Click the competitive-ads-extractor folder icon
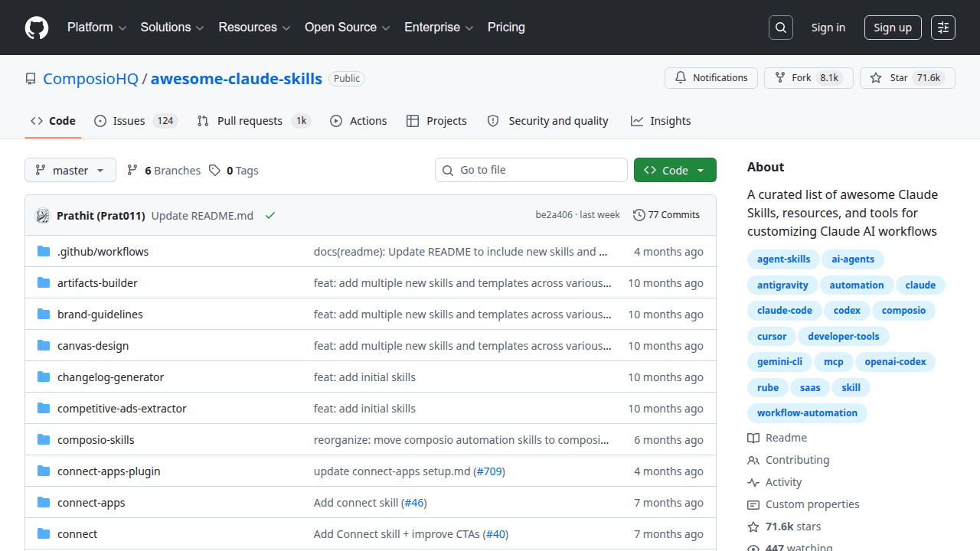 click(44, 409)
